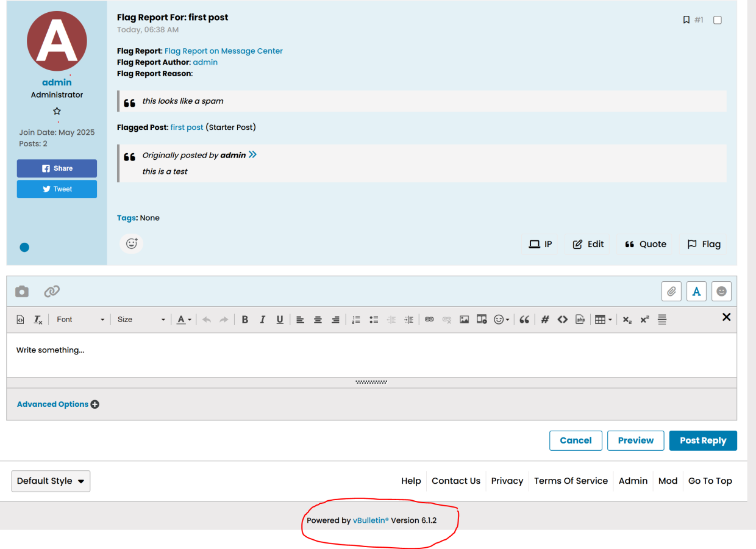The height and width of the screenshot is (549, 756).
Task: Click the Unlink icon
Action: (447, 320)
